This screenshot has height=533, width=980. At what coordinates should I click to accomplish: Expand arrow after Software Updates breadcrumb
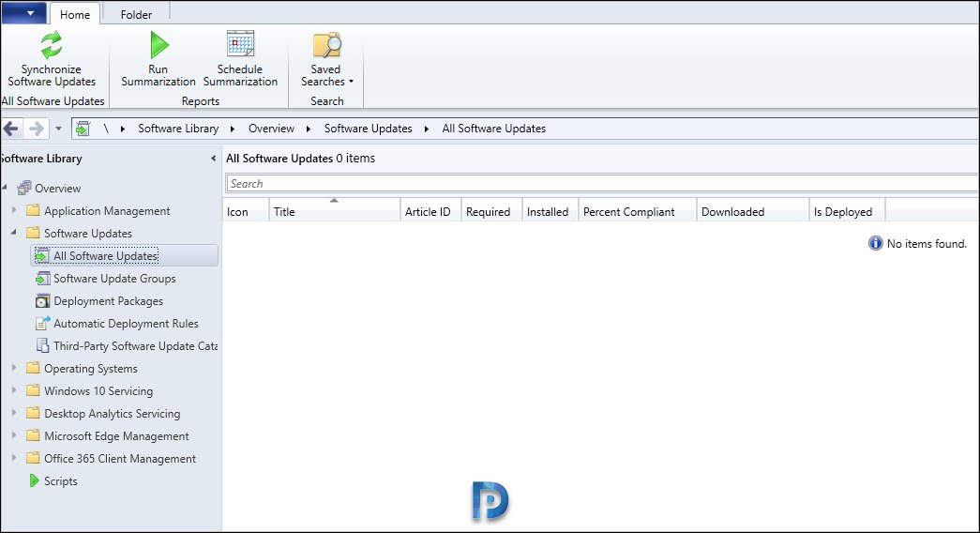pos(427,129)
